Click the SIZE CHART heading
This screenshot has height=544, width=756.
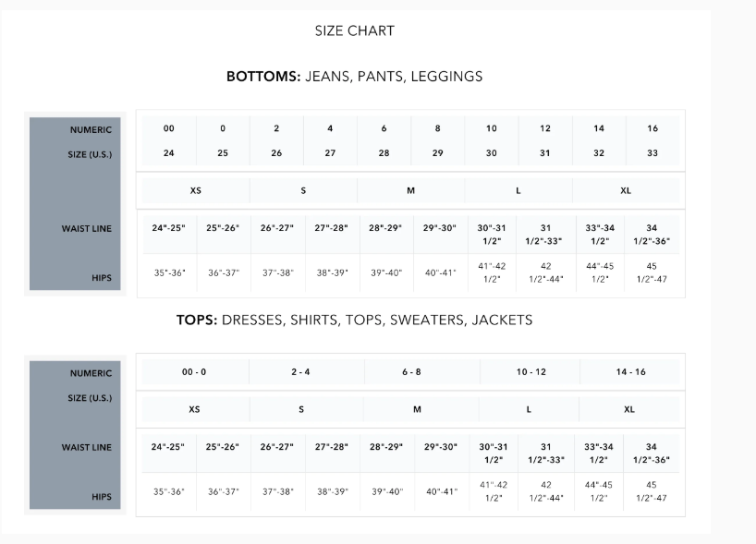point(354,30)
